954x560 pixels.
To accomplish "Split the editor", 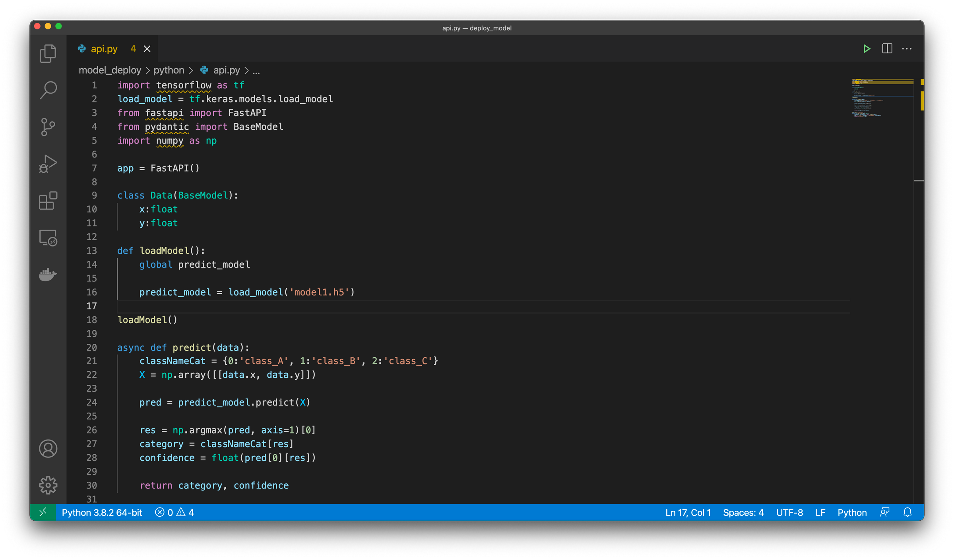I will pos(887,48).
